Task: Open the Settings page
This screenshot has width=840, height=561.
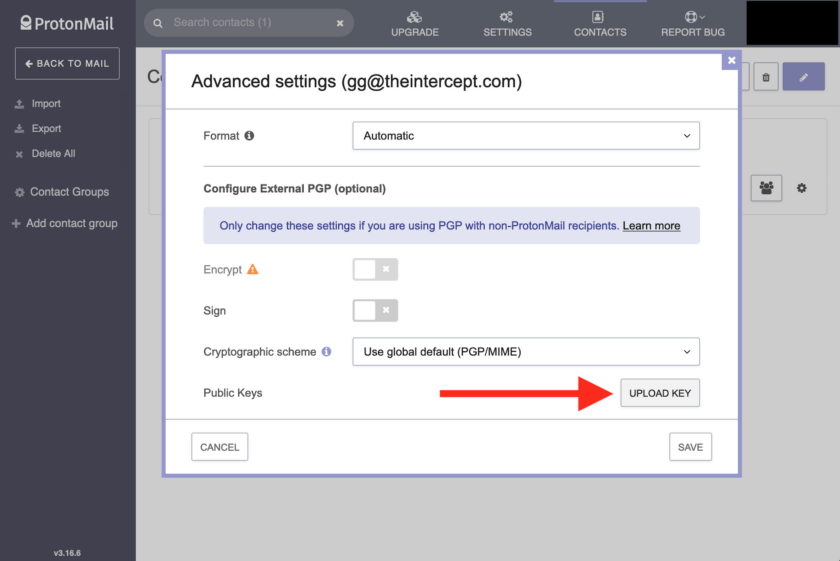Action: (507, 24)
